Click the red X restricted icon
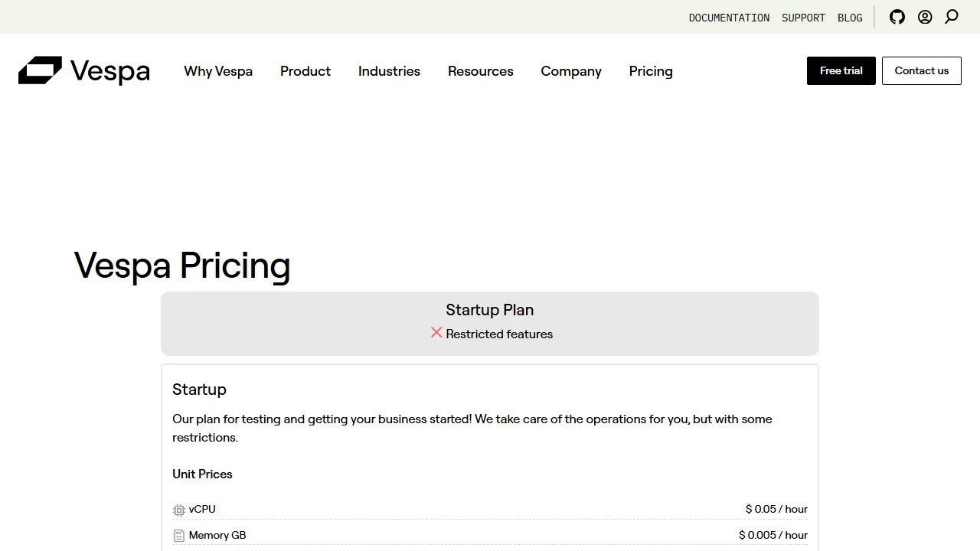Screen dimensions: 980x551 (x=436, y=332)
